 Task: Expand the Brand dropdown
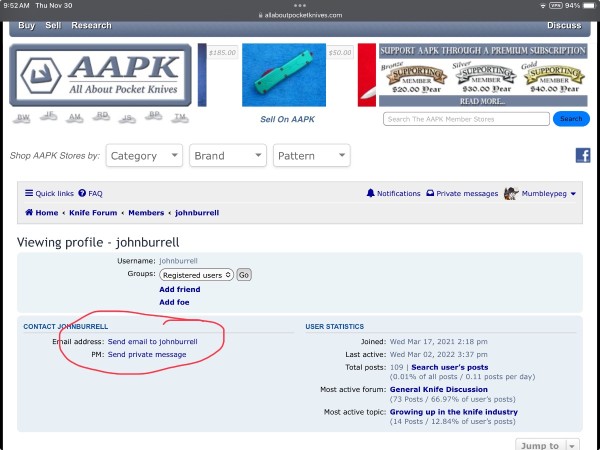click(228, 155)
